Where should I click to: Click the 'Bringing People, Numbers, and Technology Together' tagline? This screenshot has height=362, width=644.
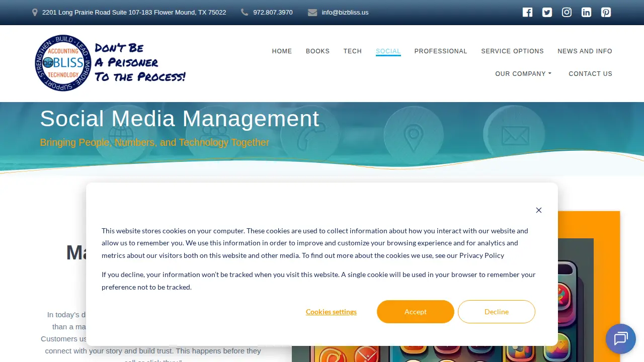(x=154, y=142)
